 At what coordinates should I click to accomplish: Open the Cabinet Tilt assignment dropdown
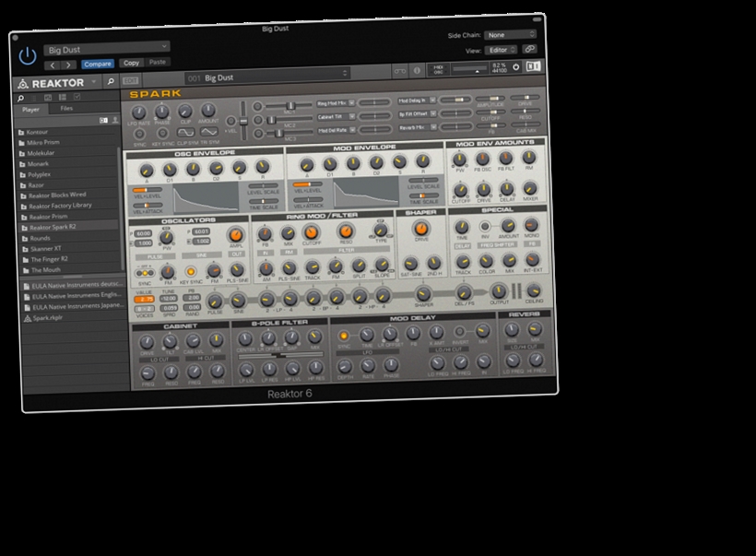[337, 117]
